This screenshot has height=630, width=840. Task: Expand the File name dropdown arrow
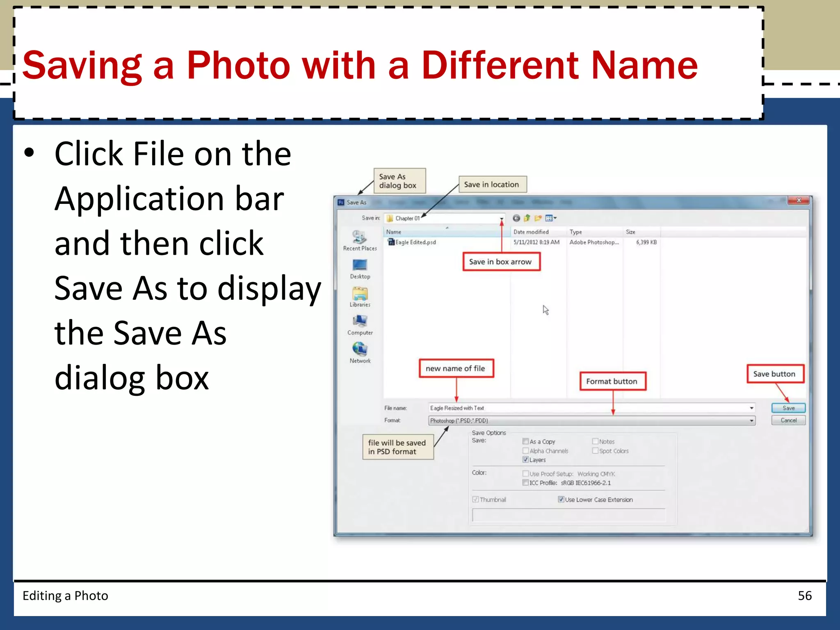coord(751,408)
